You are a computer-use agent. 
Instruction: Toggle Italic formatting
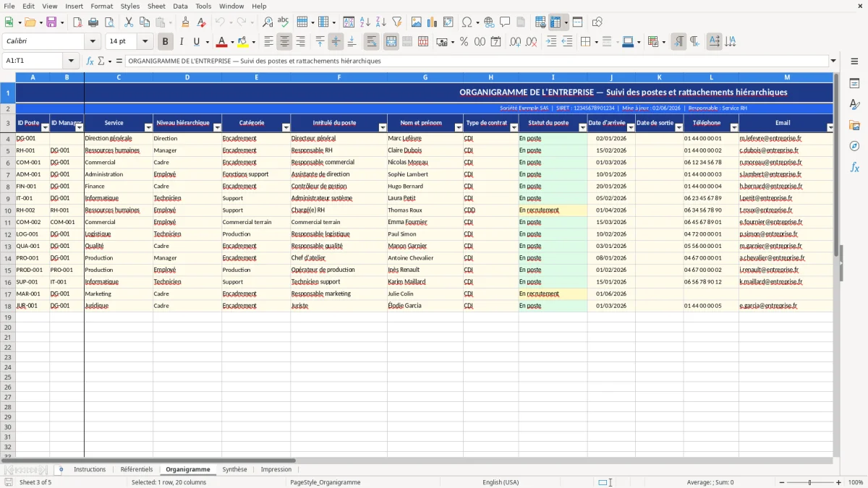[181, 42]
